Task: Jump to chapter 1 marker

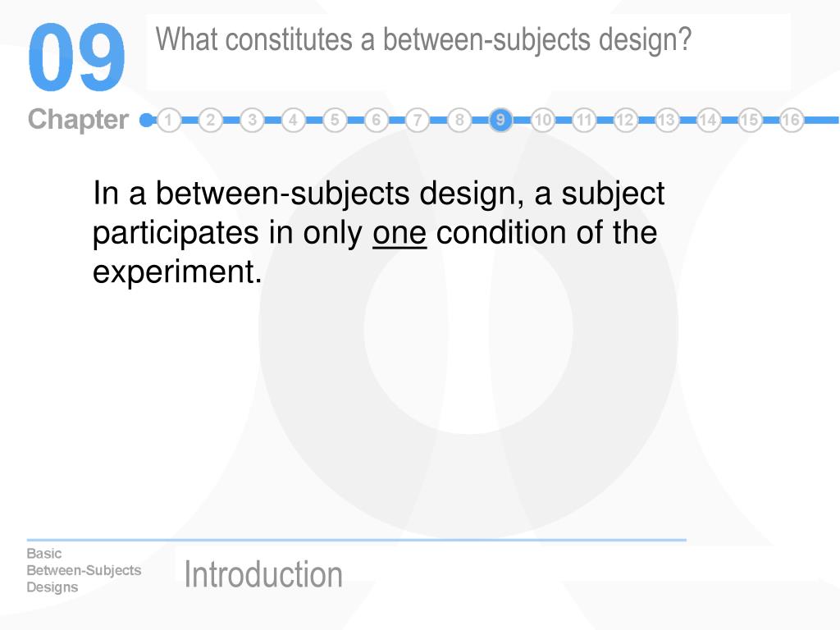Action: tap(168, 120)
